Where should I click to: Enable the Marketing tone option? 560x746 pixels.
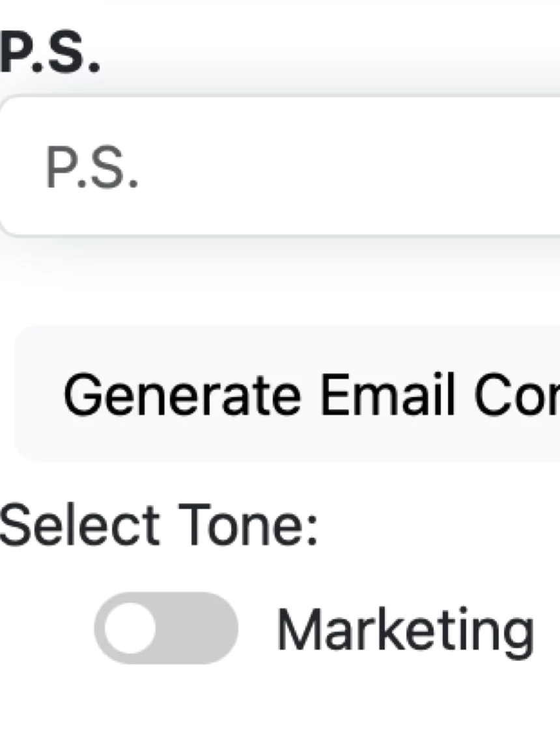pyautogui.click(x=166, y=628)
